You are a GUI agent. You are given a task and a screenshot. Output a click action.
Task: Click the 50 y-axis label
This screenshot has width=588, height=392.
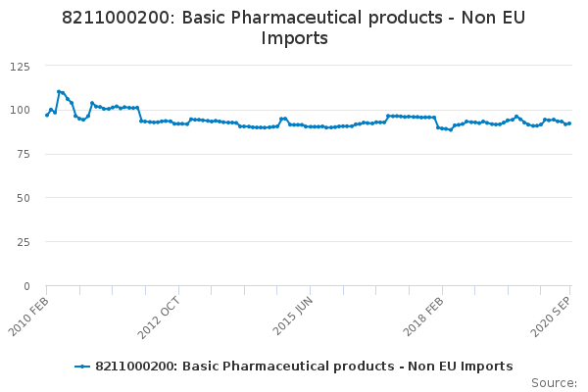[23, 198]
